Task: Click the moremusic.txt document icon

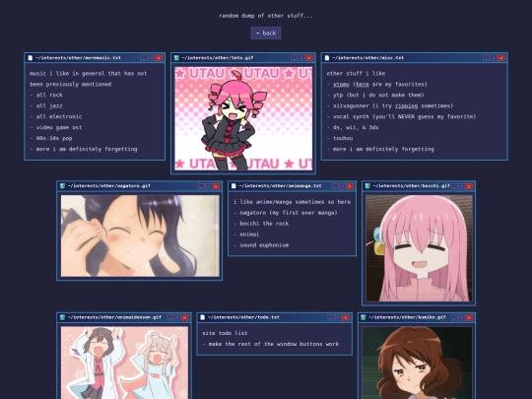Action: (x=31, y=58)
